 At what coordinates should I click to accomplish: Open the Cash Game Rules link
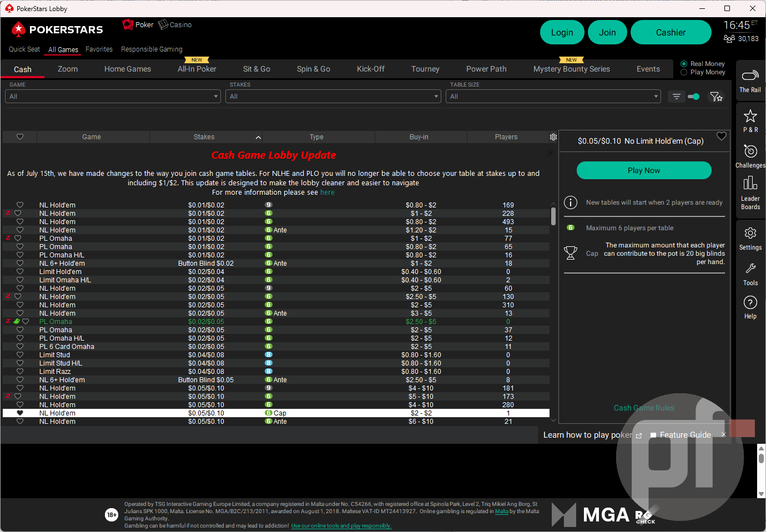(x=644, y=408)
